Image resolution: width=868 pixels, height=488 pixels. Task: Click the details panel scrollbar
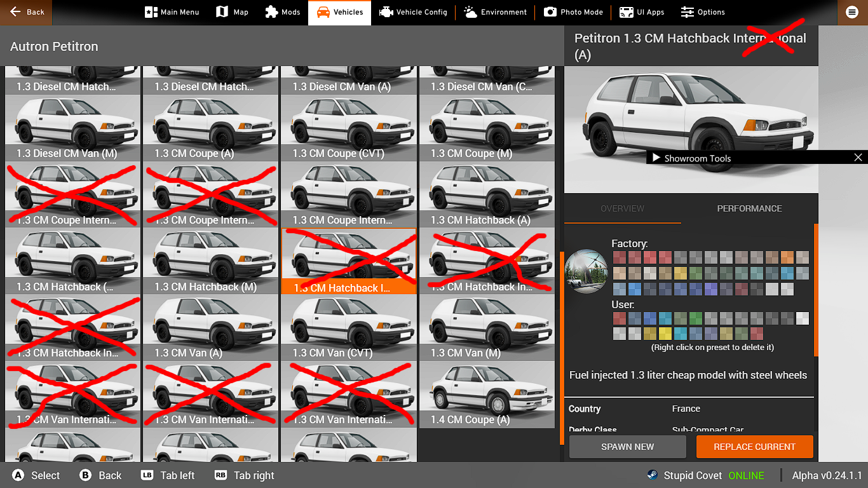(x=816, y=290)
